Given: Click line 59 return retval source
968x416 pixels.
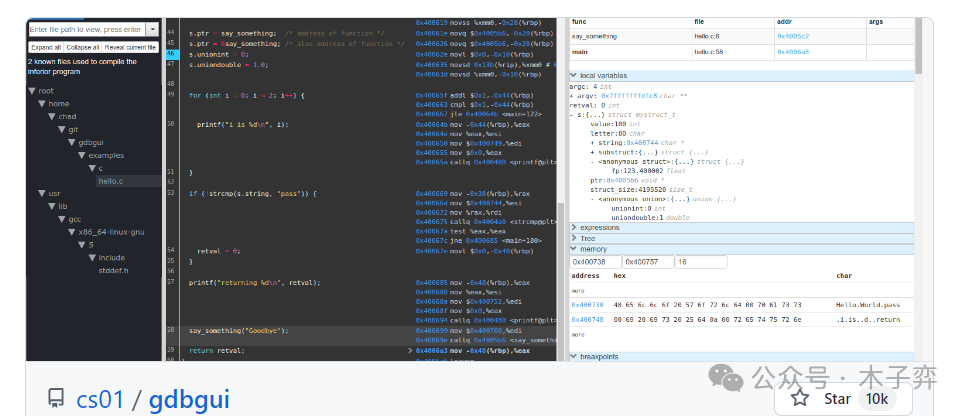Looking at the screenshot, I should click(217, 351).
